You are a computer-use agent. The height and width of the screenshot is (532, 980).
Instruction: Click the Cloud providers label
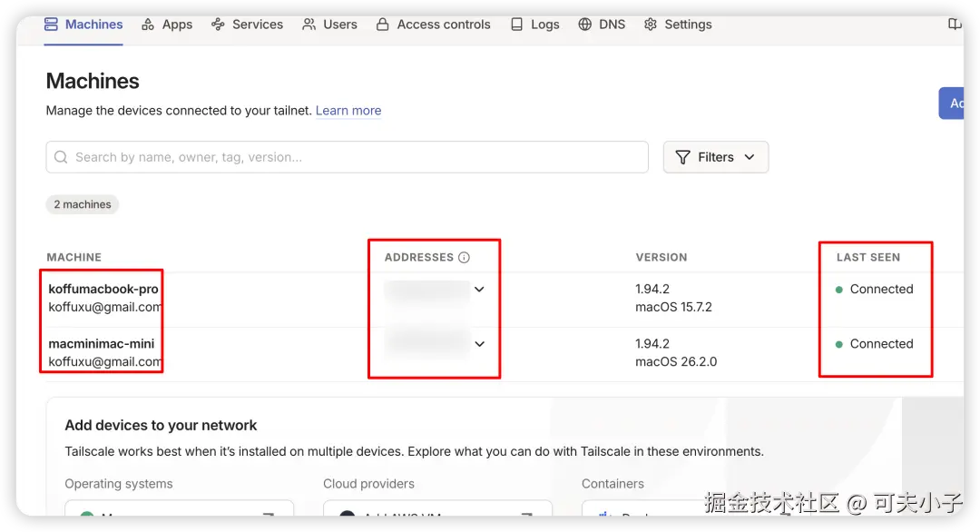click(368, 484)
